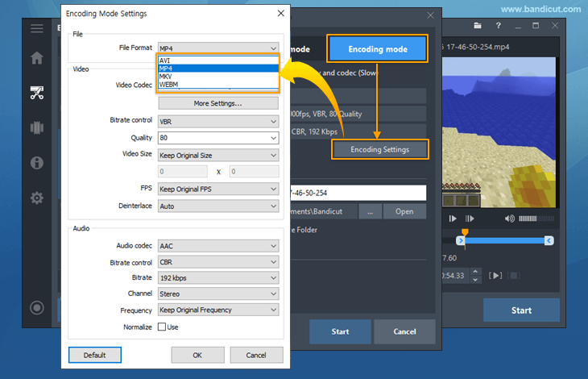Open the hamburger menu in Bandicut sidebar
Image resolution: width=588 pixels, height=379 pixels.
tap(37, 28)
